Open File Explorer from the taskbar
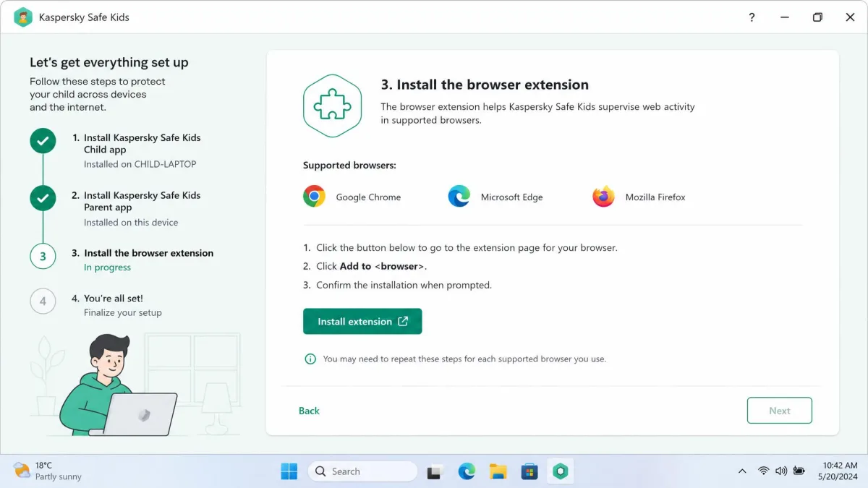The image size is (868, 488). [x=498, y=471]
